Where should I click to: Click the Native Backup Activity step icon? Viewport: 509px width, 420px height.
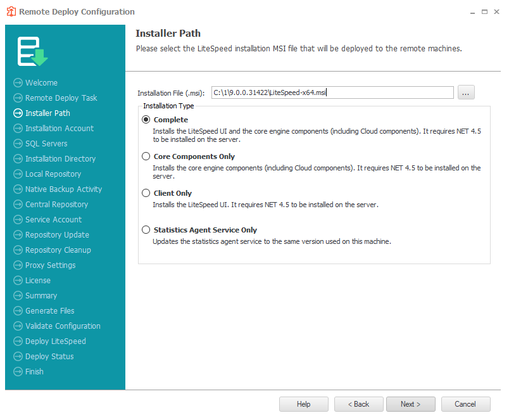point(18,189)
